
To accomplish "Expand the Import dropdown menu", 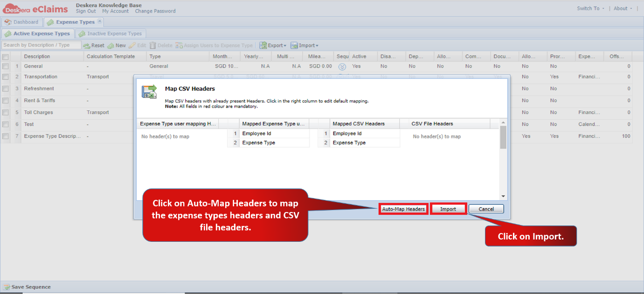I will point(305,46).
